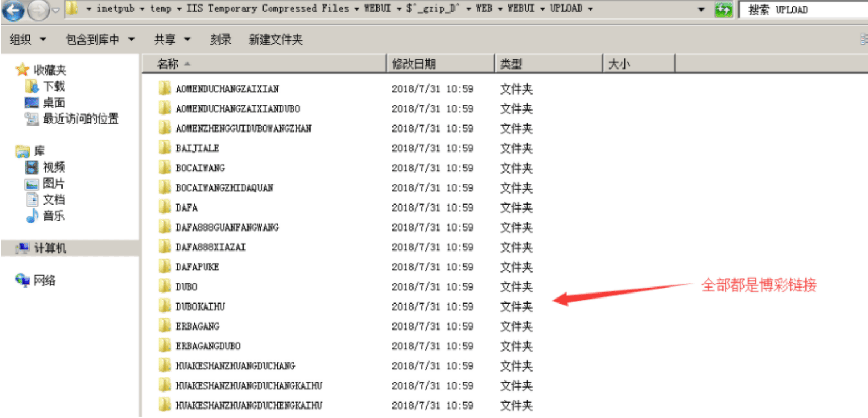This screenshot has height=418, width=868.
Task: Select the BAIJIALE folder icon
Action: point(164,148)
